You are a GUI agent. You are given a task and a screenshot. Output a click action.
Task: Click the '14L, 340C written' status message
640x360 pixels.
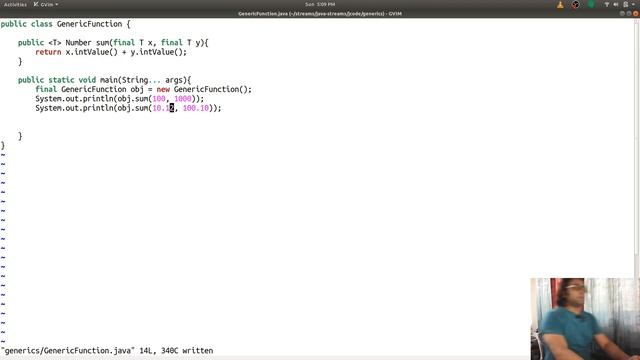(176, 351)
